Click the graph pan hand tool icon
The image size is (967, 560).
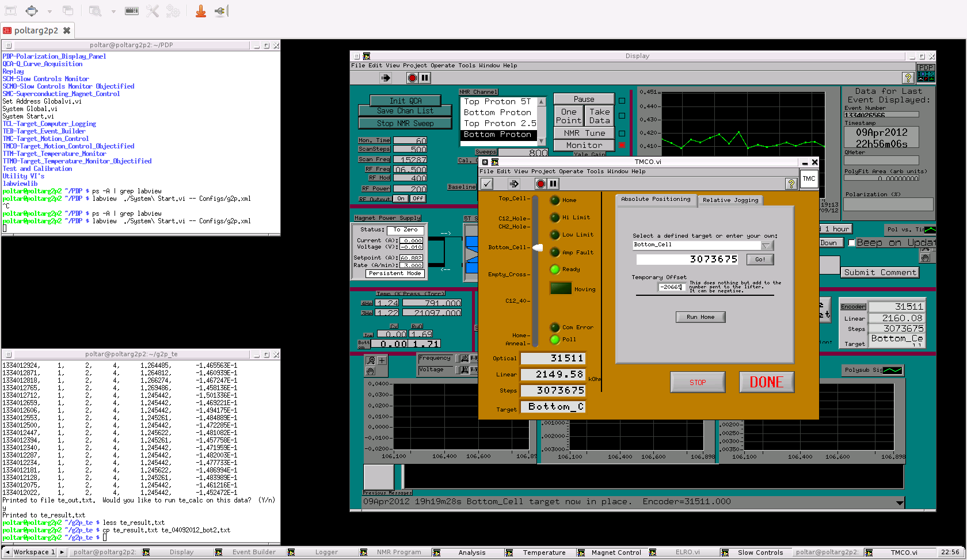click(371, 371)
